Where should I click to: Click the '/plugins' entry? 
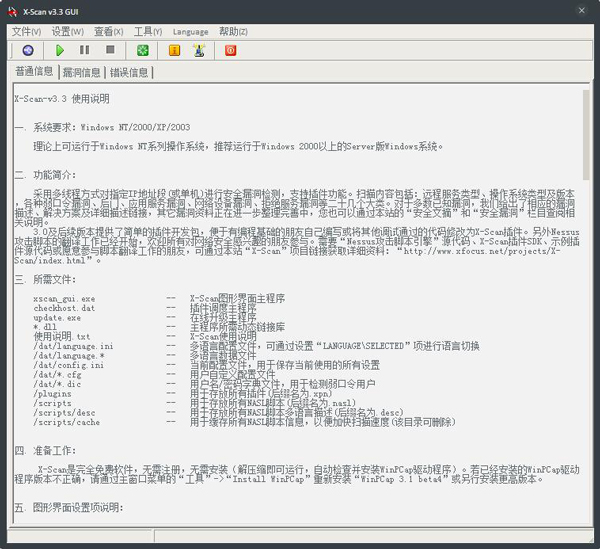pyautogui.click(x=52, y=394)
